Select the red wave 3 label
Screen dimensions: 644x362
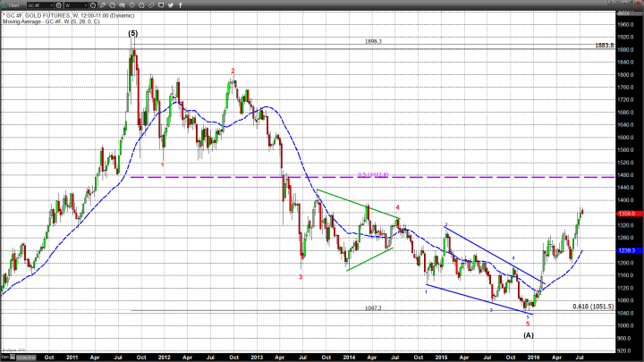pyautogui.click(x=301, y=277)
